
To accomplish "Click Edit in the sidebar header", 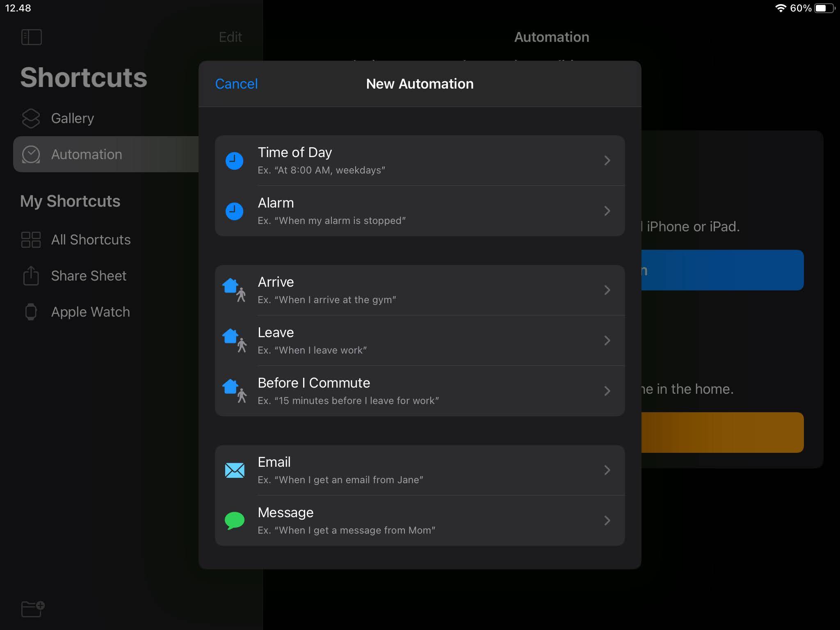I will (231, 37).
